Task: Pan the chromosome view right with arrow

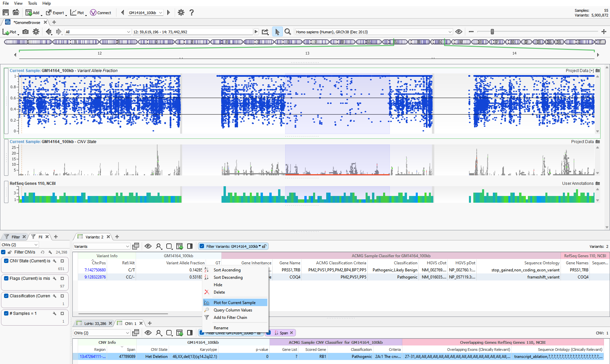Action: click(598, 55)
